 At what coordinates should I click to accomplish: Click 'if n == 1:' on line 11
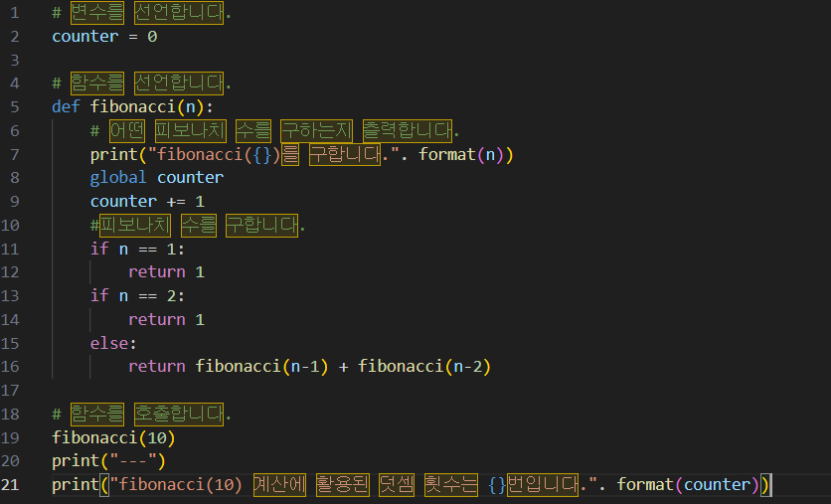[137, 250]
